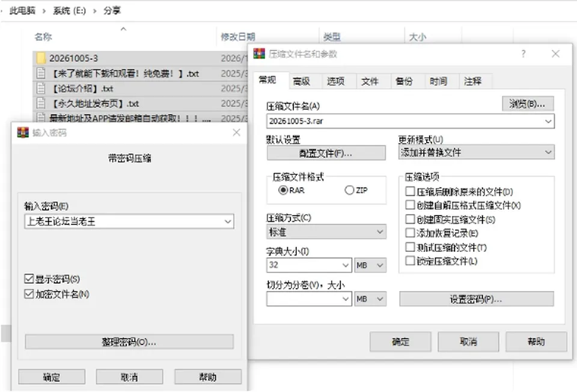Open the 压缩方式(C) dropdown showing 标准
This screenshot has height=392, width=577.
click(326, 232)
